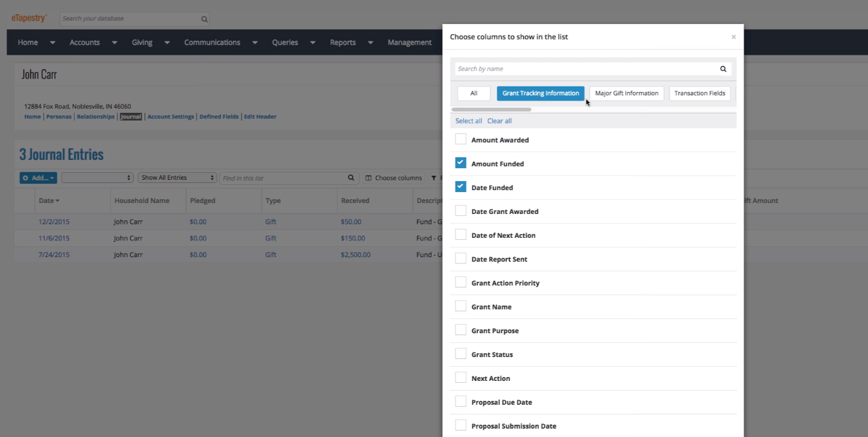The image size is (868, 437).
Task: Click the 12/2/2015 journal entry date
Action: (x=55, y=222)
